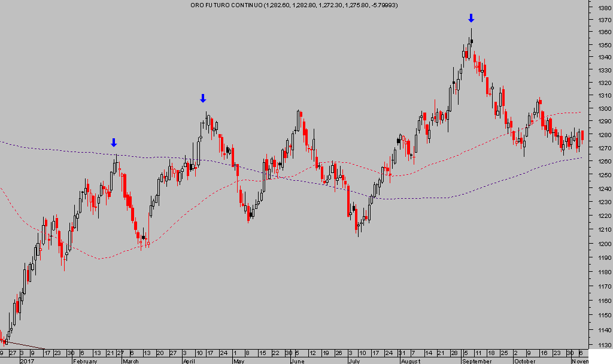Select the 1380 price axis label
The height and width of the screenshot is (364, 613).
coord(599,9)
